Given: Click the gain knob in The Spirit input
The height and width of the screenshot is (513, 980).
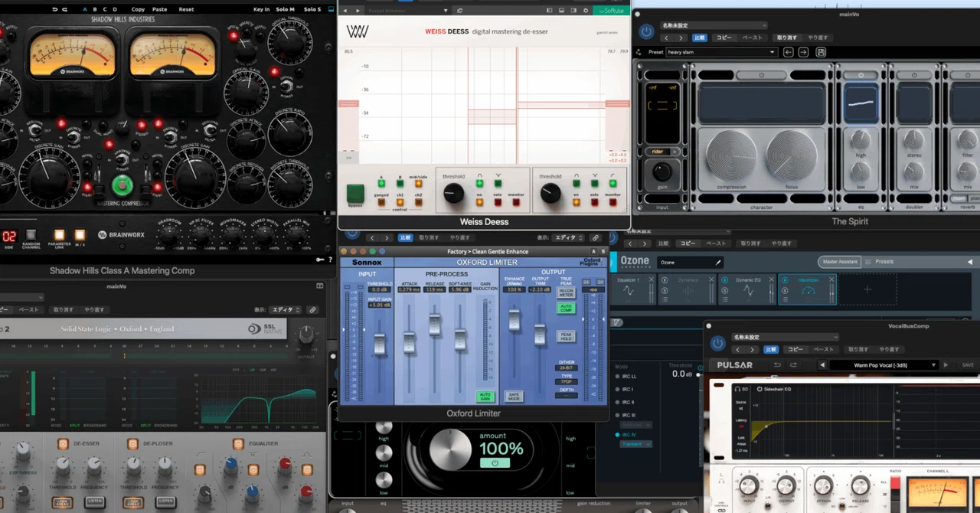Looking at the screenshot, I should [662, 172].
